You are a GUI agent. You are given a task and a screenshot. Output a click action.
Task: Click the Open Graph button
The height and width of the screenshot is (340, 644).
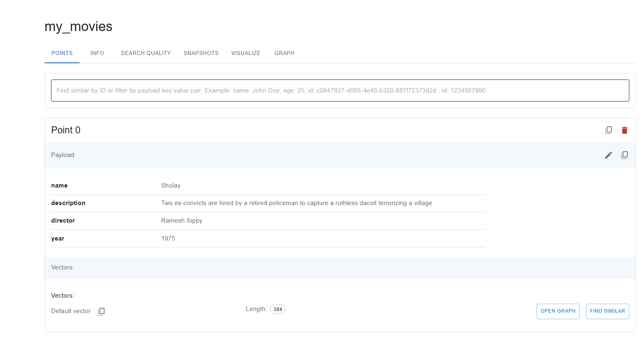(558, 311)
